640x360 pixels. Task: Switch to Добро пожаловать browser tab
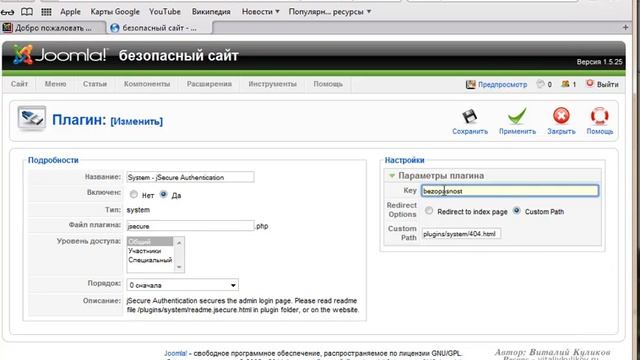click(53, 28)
